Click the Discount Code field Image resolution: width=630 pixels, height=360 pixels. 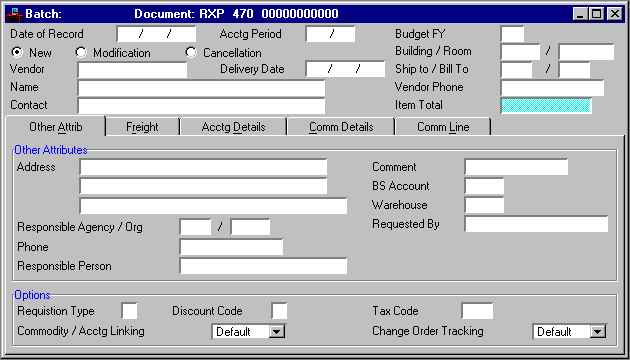(279, 311)
